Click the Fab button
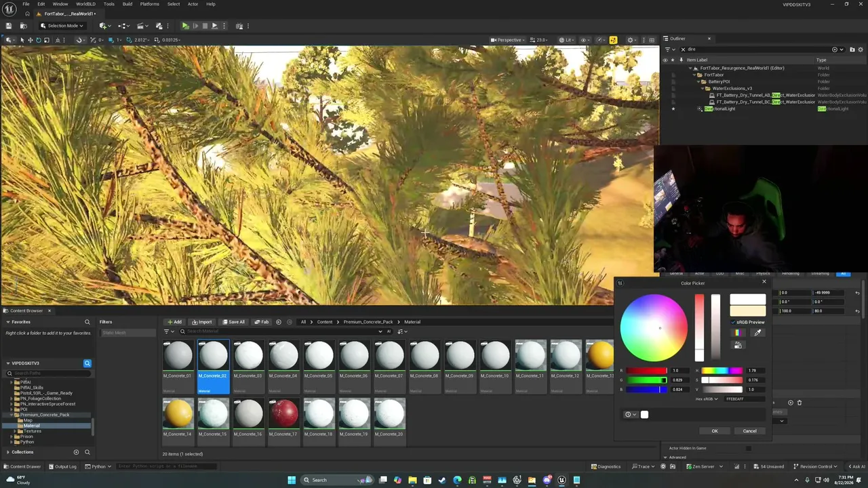The width and height of the screenshot is (868, 488). pos(262,322)
